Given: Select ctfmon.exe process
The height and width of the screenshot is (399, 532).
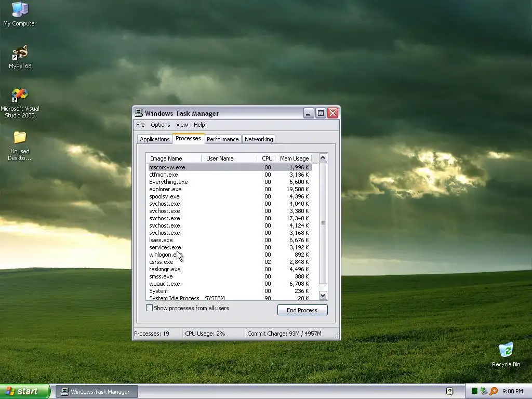Looking at the screenshot, I should [230, 175].
